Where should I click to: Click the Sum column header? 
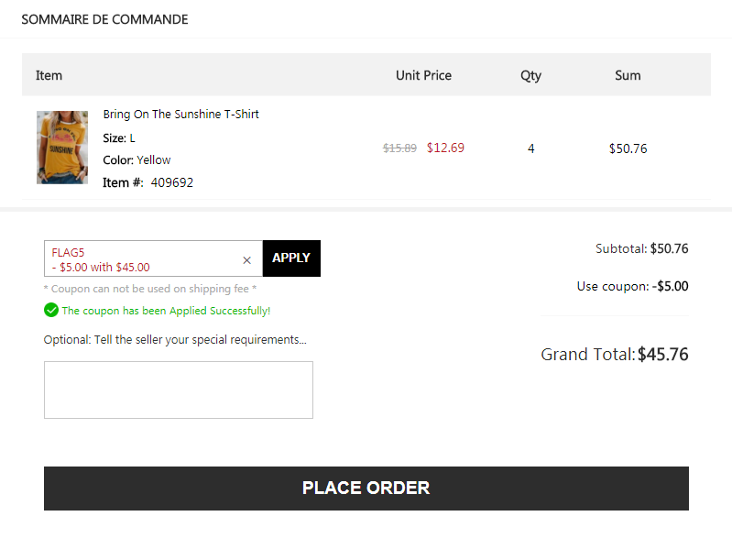[x=628, y=76]
